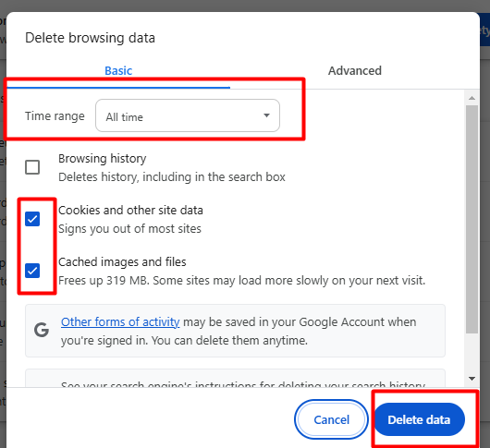This screenshot has width=490, height=448.
Task: Click the Cached images and files label
Action: point(122,262)
